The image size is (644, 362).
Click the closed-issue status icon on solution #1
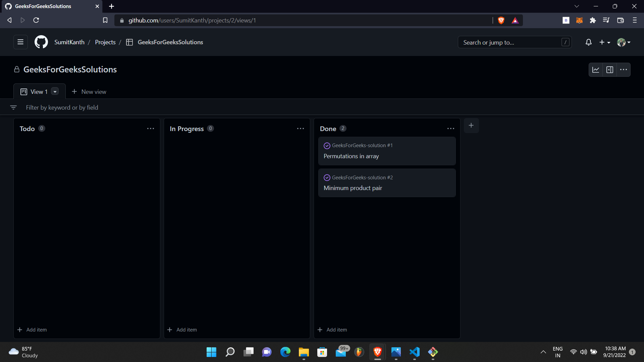click(327, 145)
